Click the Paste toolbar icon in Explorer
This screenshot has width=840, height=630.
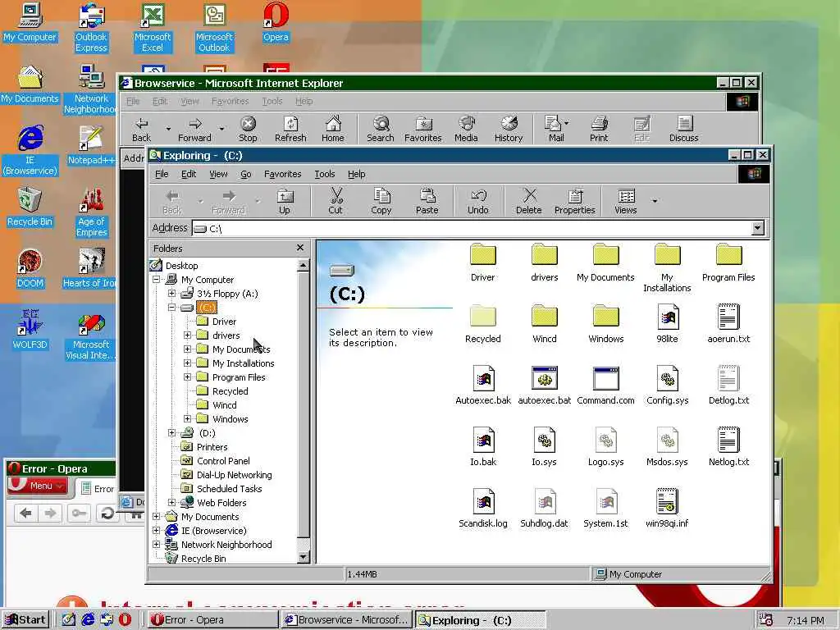point(427,201)
